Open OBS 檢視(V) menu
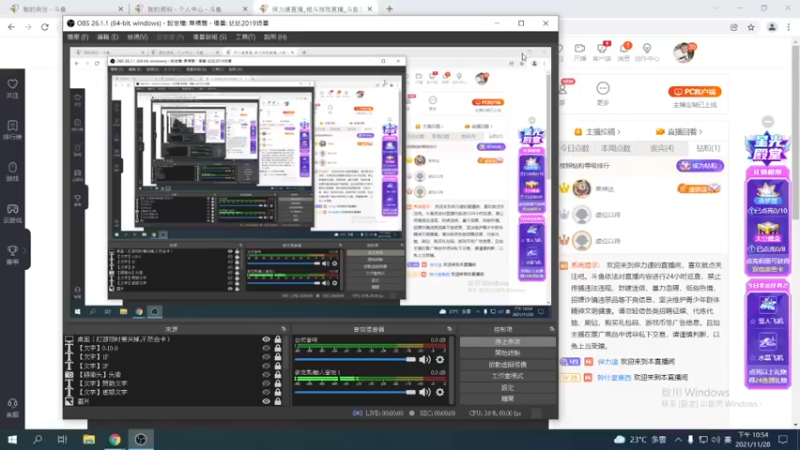 coord(137,37)
